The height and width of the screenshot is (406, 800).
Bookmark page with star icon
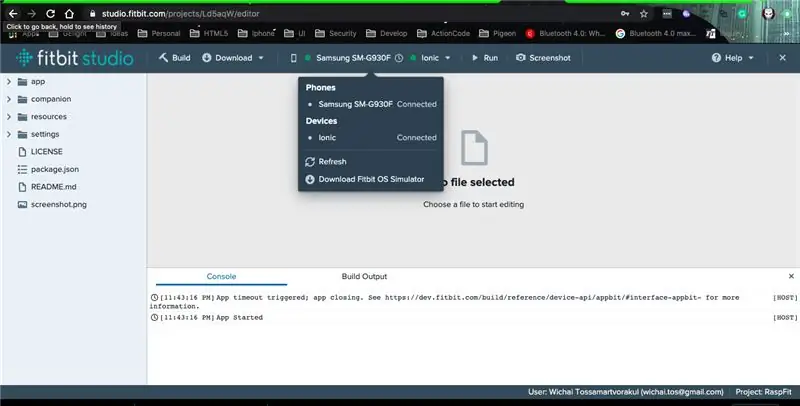tap(644, 14)
